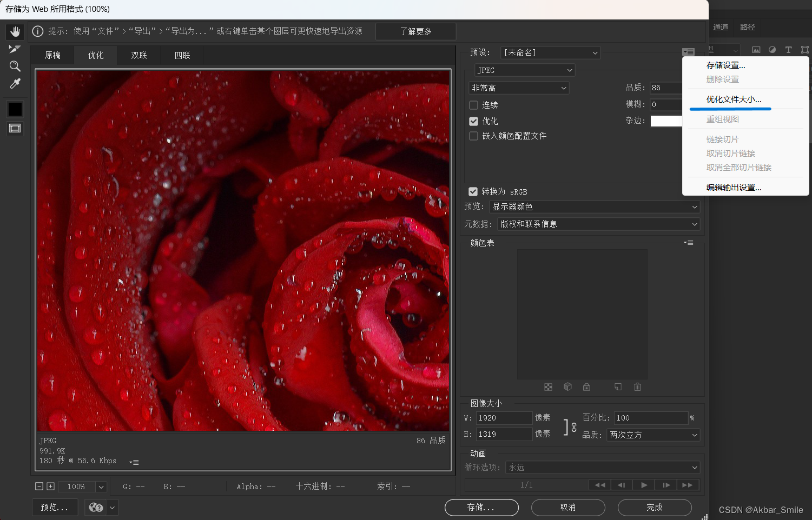
Task: Select the Hand tool
Action: click(15, 31)
